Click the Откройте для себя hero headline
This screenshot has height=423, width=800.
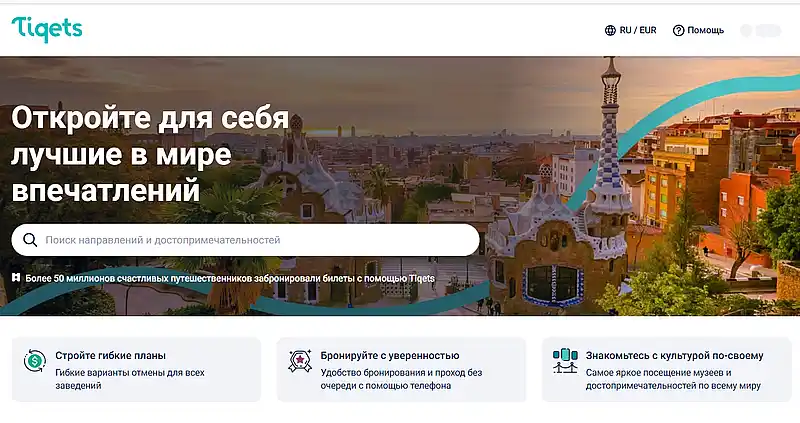[150, 155]
